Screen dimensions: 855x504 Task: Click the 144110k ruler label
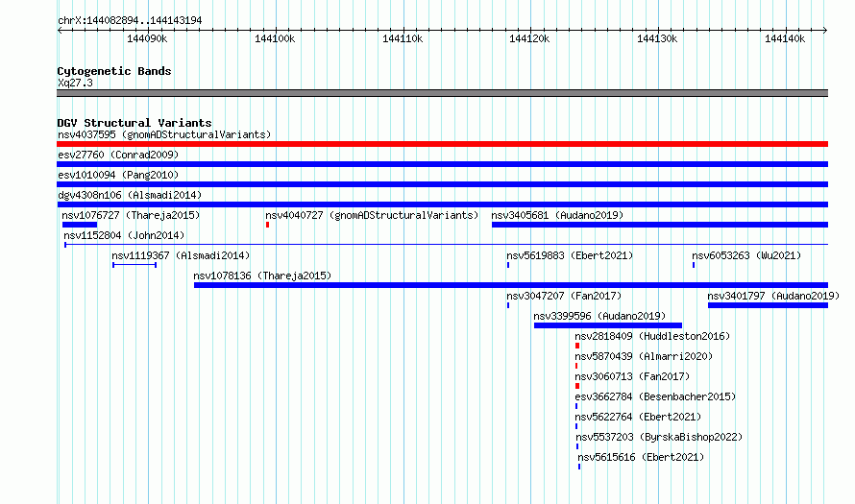403,38
